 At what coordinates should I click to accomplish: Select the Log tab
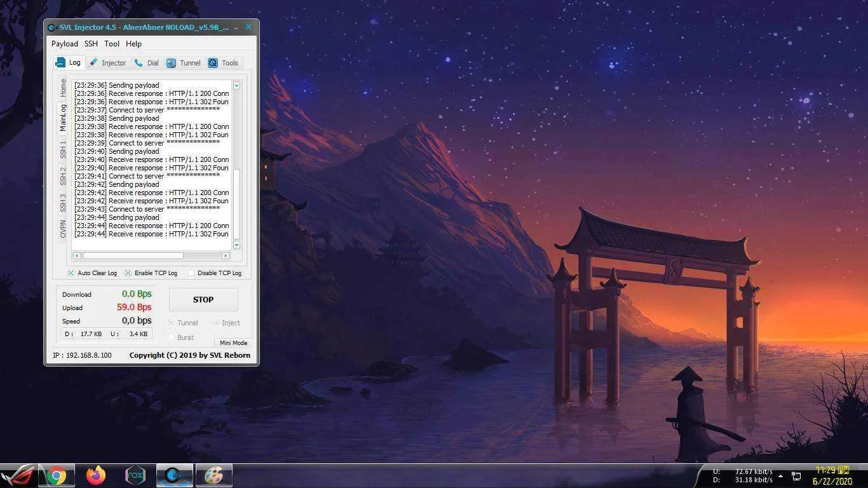[69, 62]
